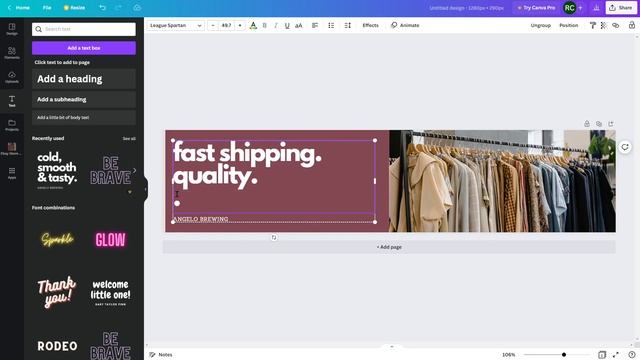Click See all recently used
Image resolution: width=640 pixels, height=360 pixels.
(x=129, y=139)
